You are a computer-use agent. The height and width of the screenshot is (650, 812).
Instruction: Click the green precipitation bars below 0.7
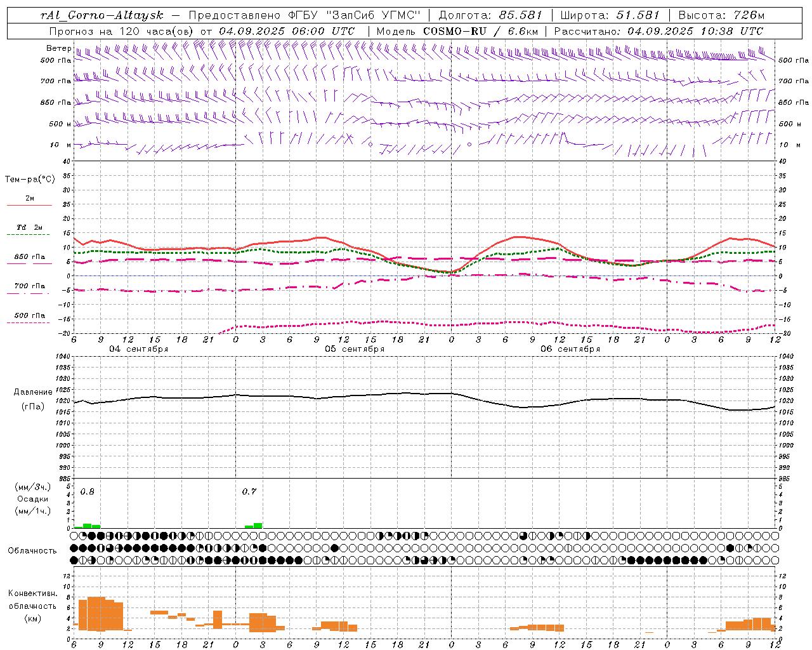(254, 526)
